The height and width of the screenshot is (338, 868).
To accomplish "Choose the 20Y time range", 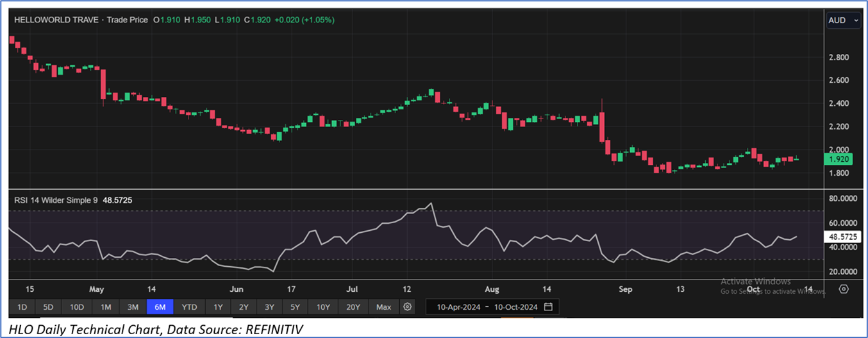I will 353,307.
